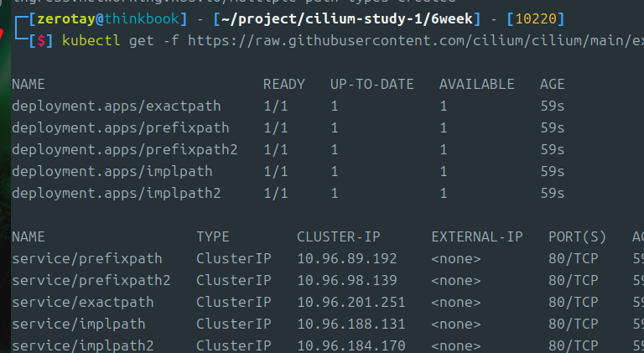This screenshot has width=644, height=353.
Task: Click the CLUSTER-IP column header
Action: point(339,236)
